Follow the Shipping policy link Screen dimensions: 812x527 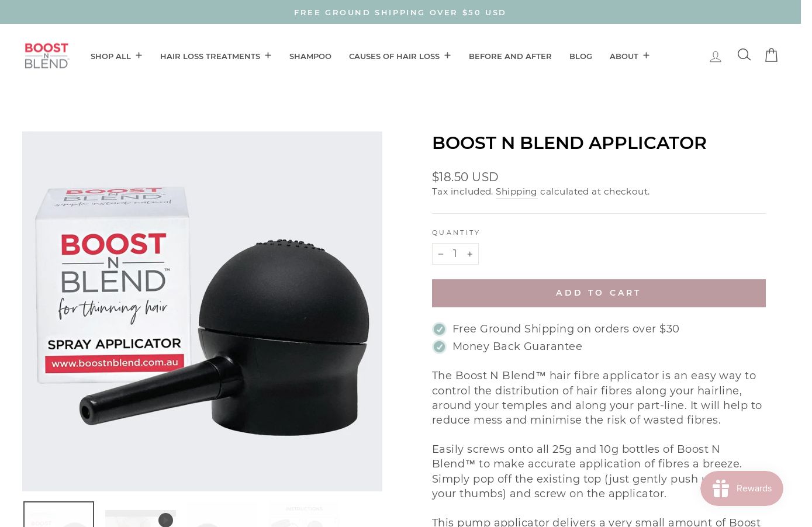[516, 192]
